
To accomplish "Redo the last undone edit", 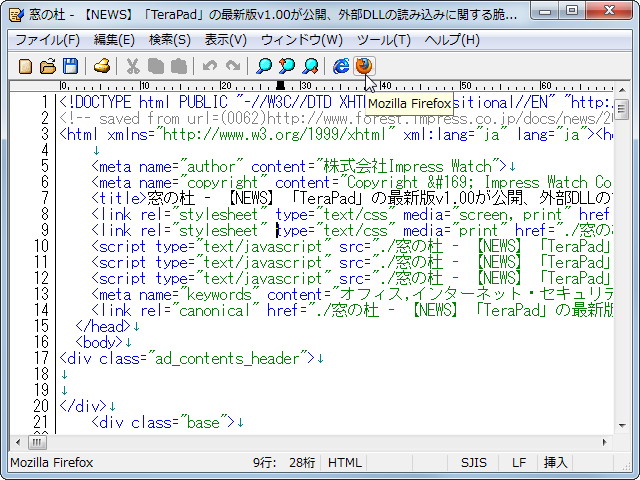I will (x=233, y=66).
